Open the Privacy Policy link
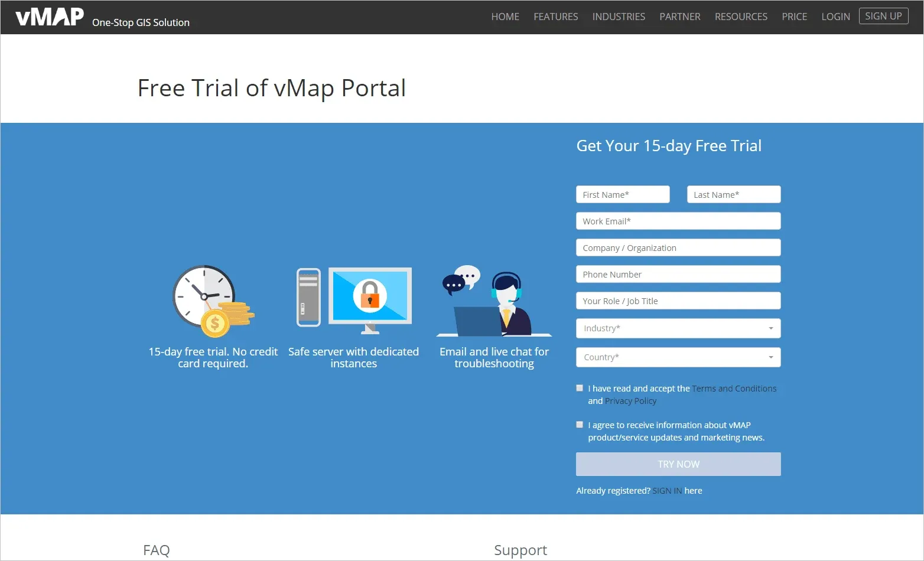This screenshot has width=924, height=561. 630,401
